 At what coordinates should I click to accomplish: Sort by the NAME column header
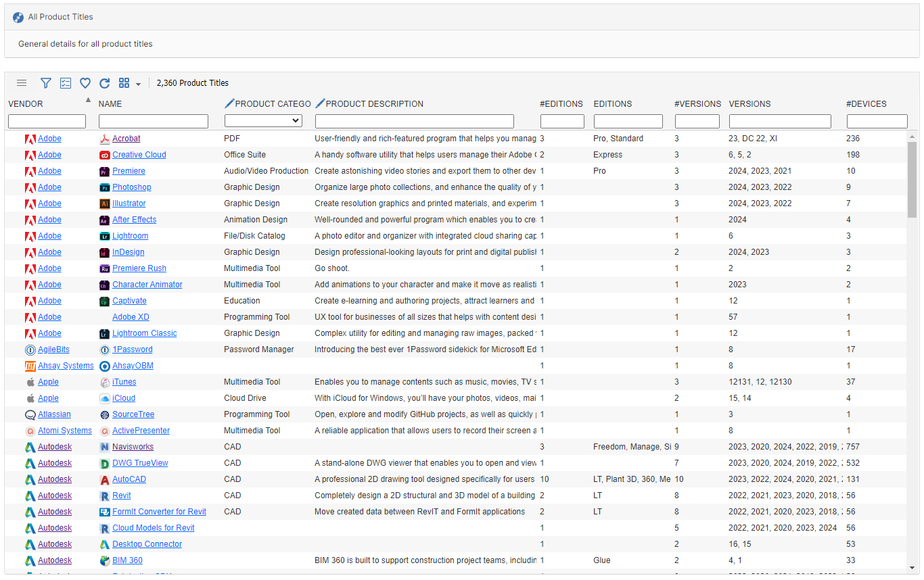point(110,104)
